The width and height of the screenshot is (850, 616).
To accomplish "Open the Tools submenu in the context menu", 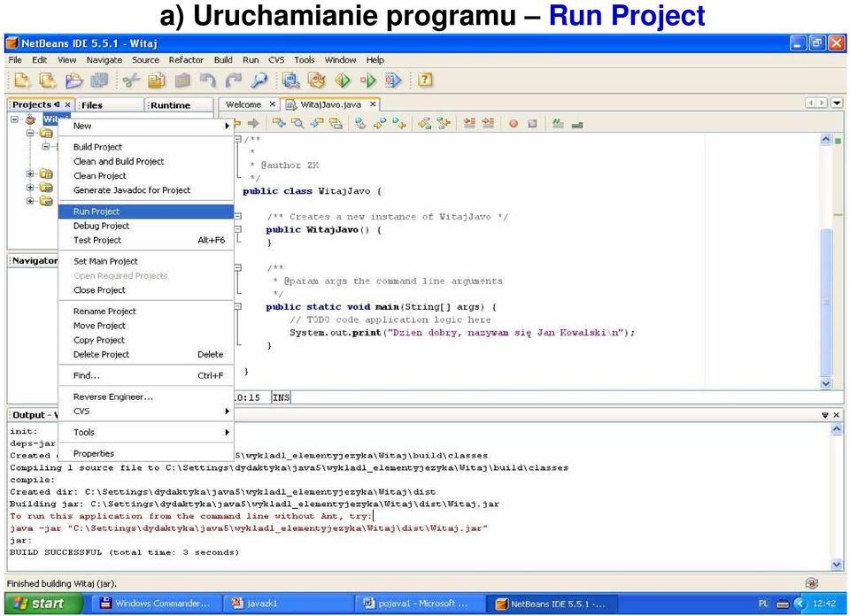I will point(146,432).
